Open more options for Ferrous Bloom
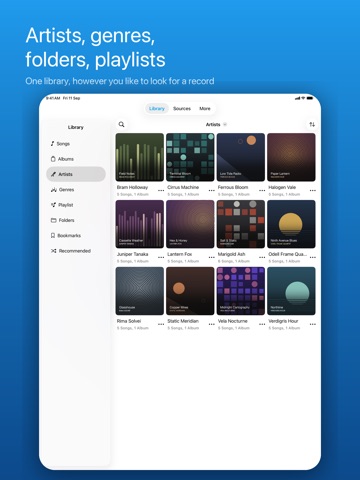360x480 pixels. coord(262,191)
